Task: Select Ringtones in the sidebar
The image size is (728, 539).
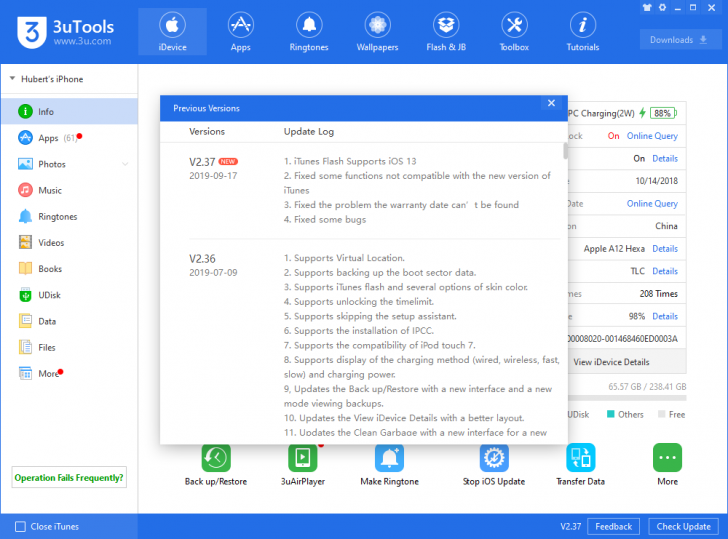Action: pyautogui.click(x=69, y=216)
